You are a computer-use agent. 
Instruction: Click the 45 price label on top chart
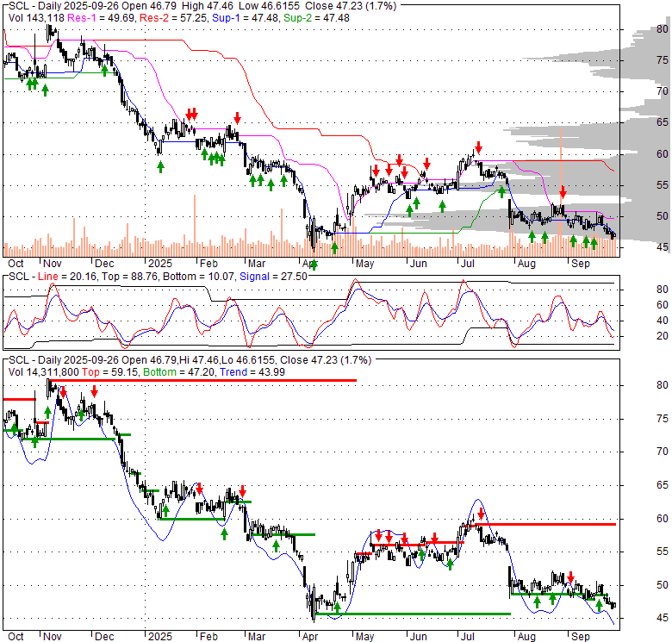pyautogui.click(x=663, y=247)
